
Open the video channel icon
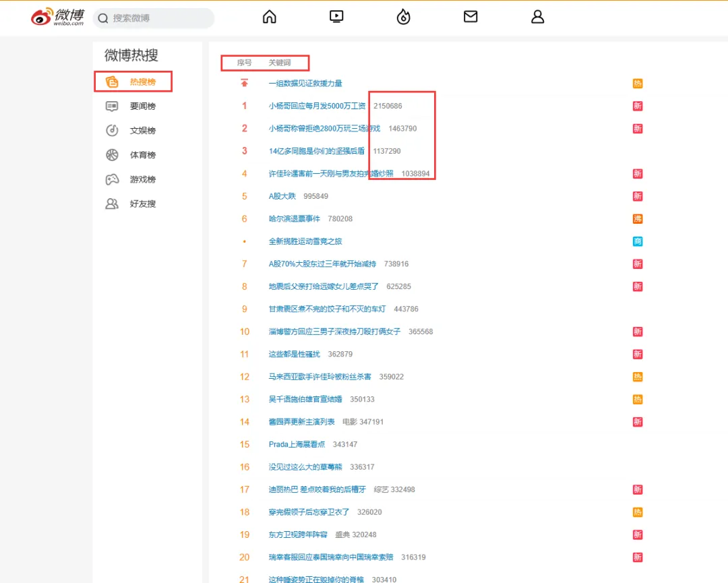tap(336, 17)
